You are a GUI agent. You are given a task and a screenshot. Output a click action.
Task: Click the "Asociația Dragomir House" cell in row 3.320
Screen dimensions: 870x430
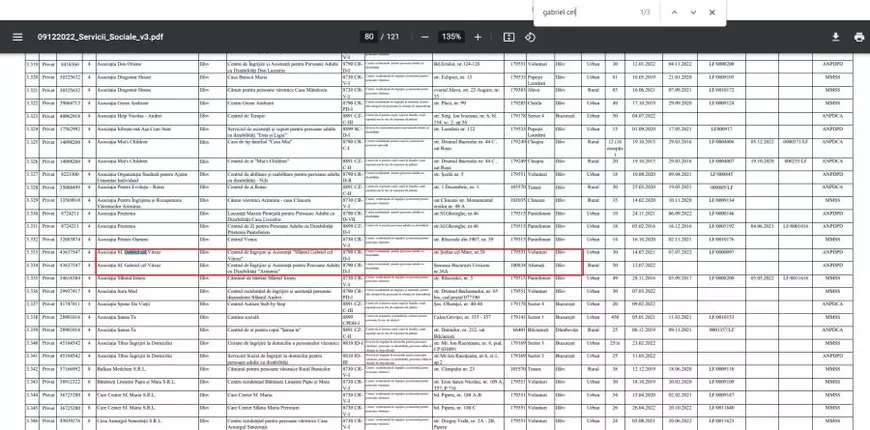pyautogui.click(x=126, y=76)
